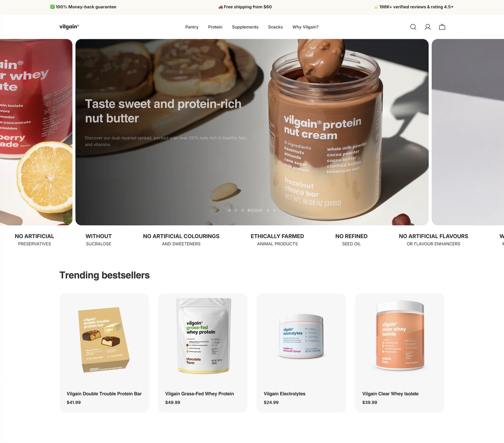
Task: Select the last carousel dot indicator
Action: tap(274, 210)
